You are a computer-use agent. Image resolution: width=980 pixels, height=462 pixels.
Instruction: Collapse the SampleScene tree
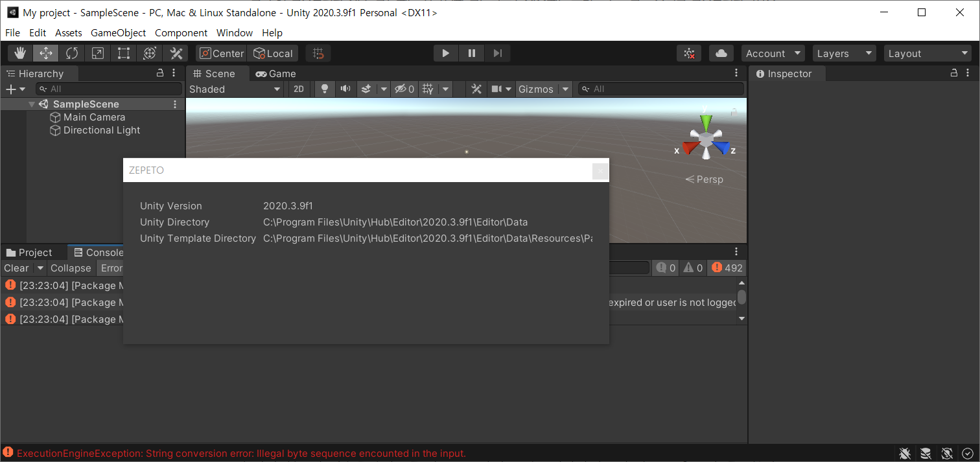(32, 104)
